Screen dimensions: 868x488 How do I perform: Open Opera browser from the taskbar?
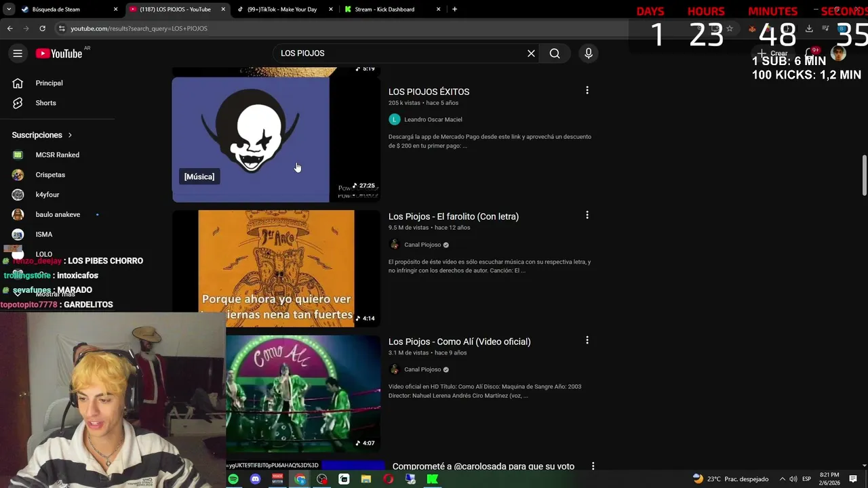click(x=388, y=479)
